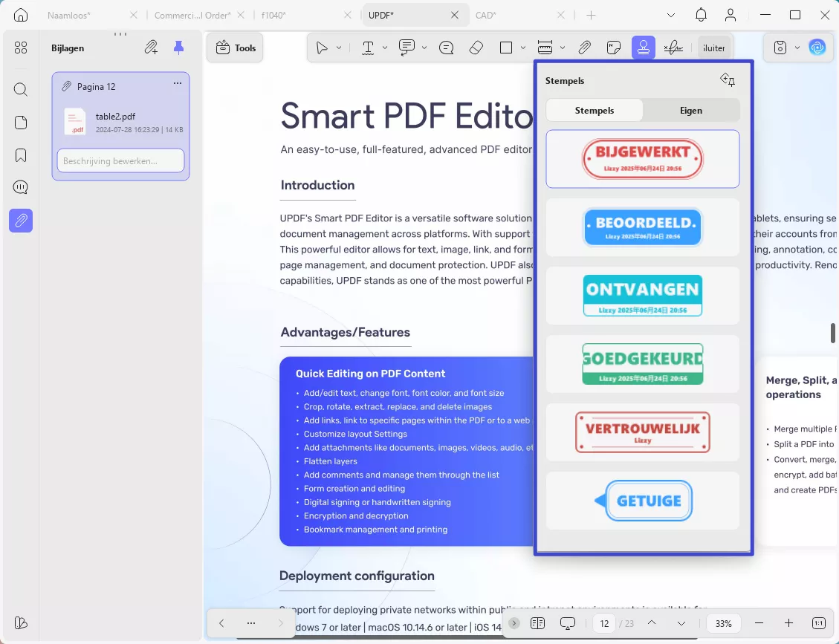Screen dimensions: 839x644
Task: Select the text markup tool
Action: [368, 48]
